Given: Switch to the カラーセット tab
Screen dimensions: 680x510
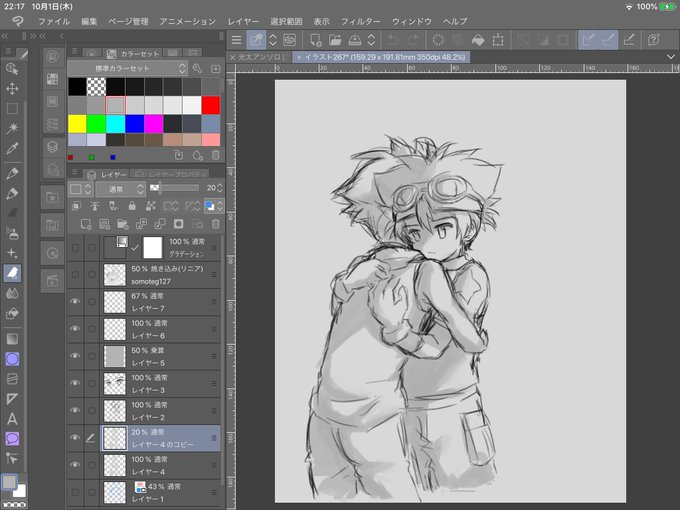Looking at the screenshot, I should click(133, 54).
